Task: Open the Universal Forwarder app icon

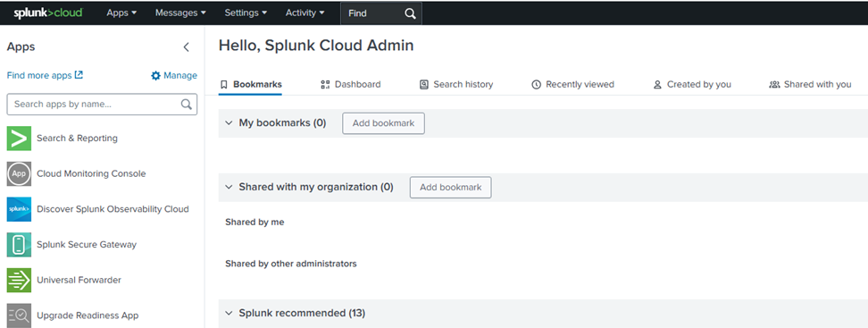Action: 19,280
